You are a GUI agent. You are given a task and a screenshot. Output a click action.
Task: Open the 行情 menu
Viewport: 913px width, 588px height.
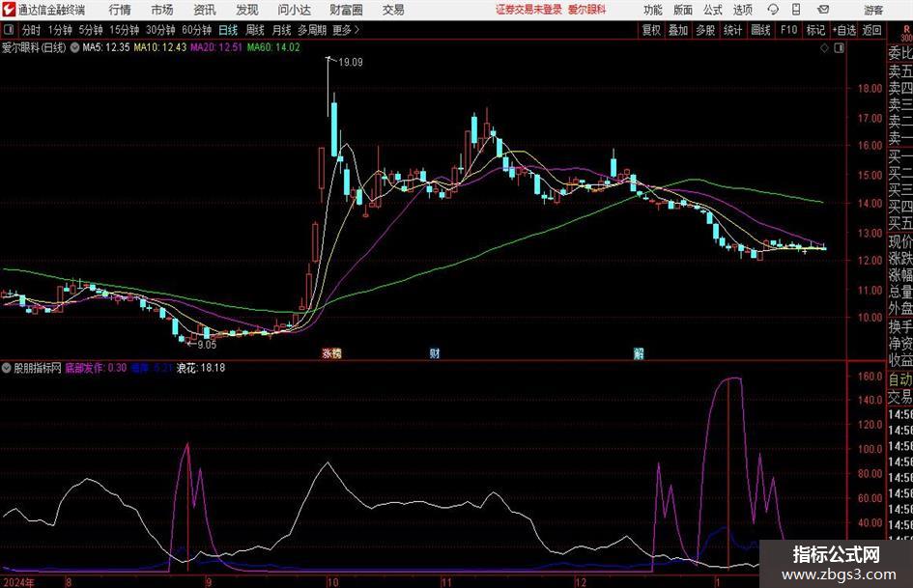[120, 10]
